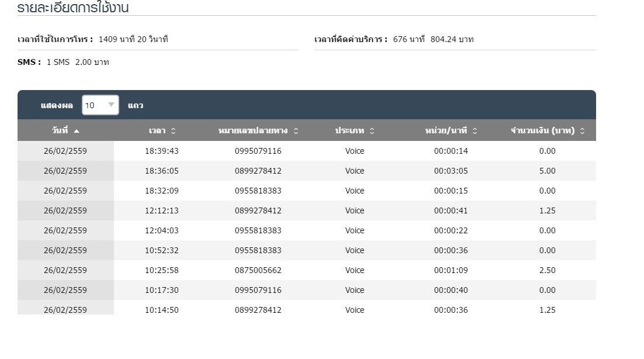Toggle sort icon beside ประเภท header
Image resolution: width=644 pixels, height=359 pixels.
[372, 131]
